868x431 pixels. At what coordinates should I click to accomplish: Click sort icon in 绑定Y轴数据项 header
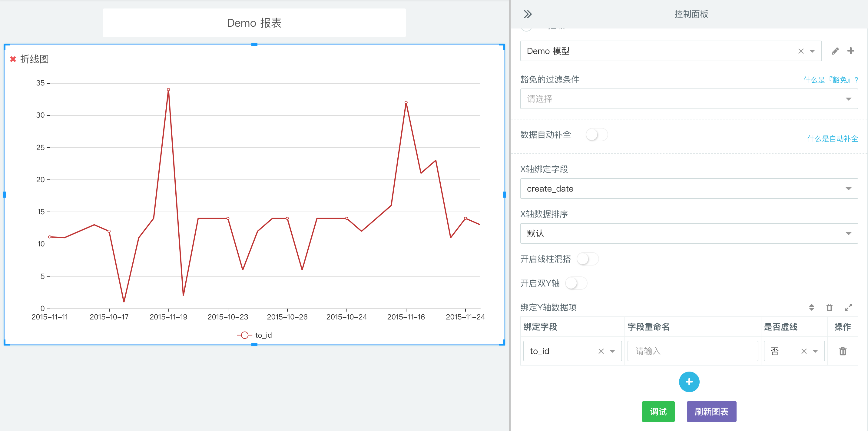(x=811, y=307)
